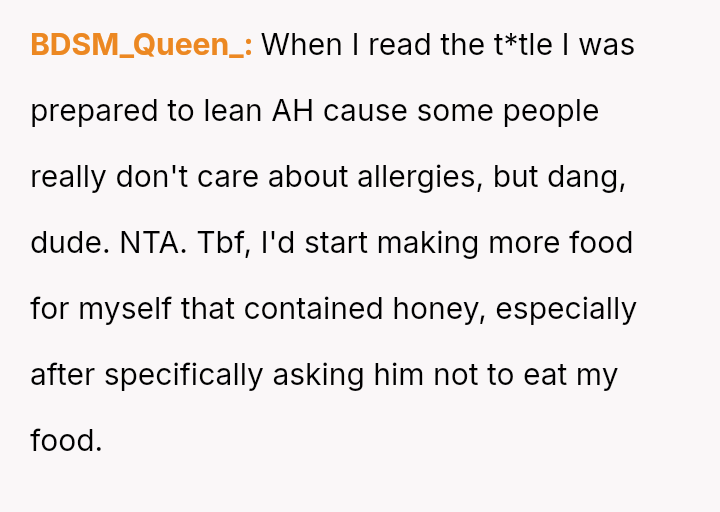Click the final word "food." on the last line
Viewport: 720px width, 512px height.
[x=66, y=441]
